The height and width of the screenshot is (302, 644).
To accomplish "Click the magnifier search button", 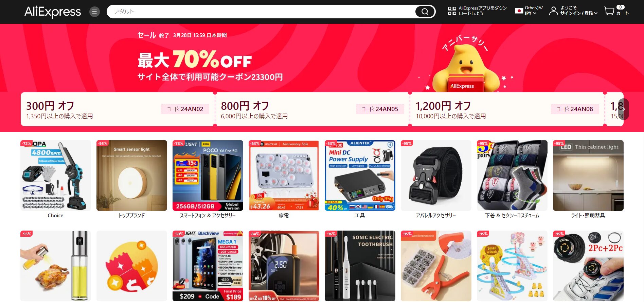I will coord(425,12).
